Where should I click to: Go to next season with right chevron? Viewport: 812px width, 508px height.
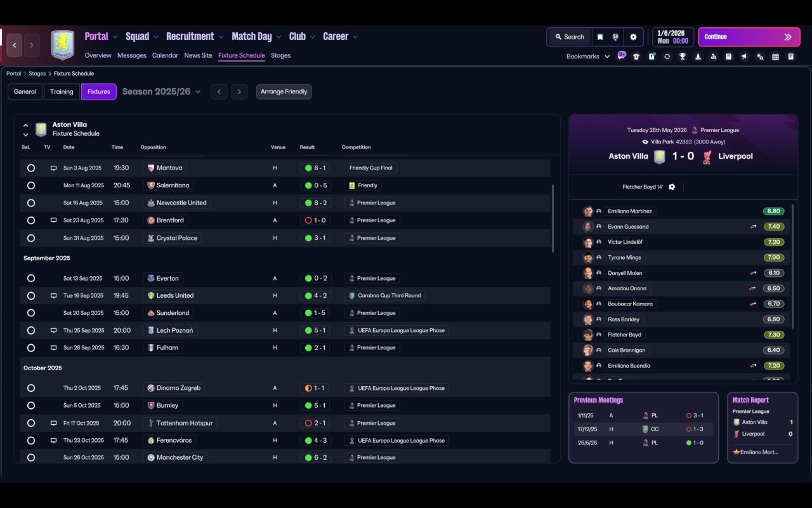coord(239,91)
